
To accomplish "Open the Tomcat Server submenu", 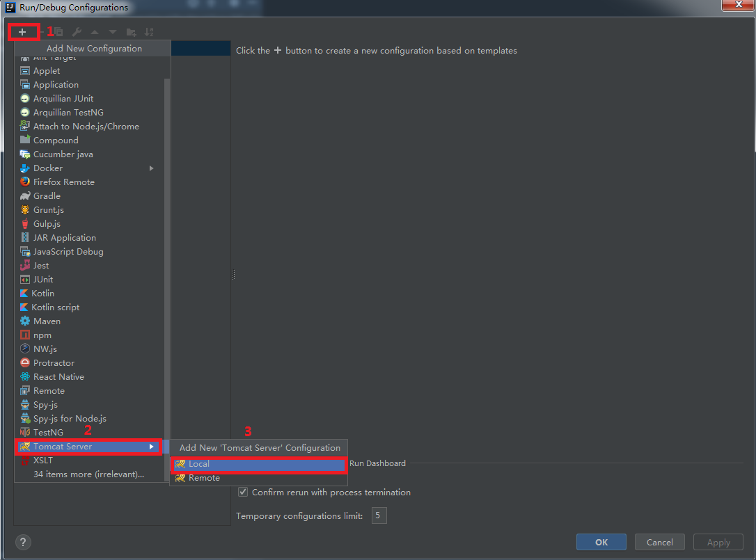I will (x=88, y=447).
